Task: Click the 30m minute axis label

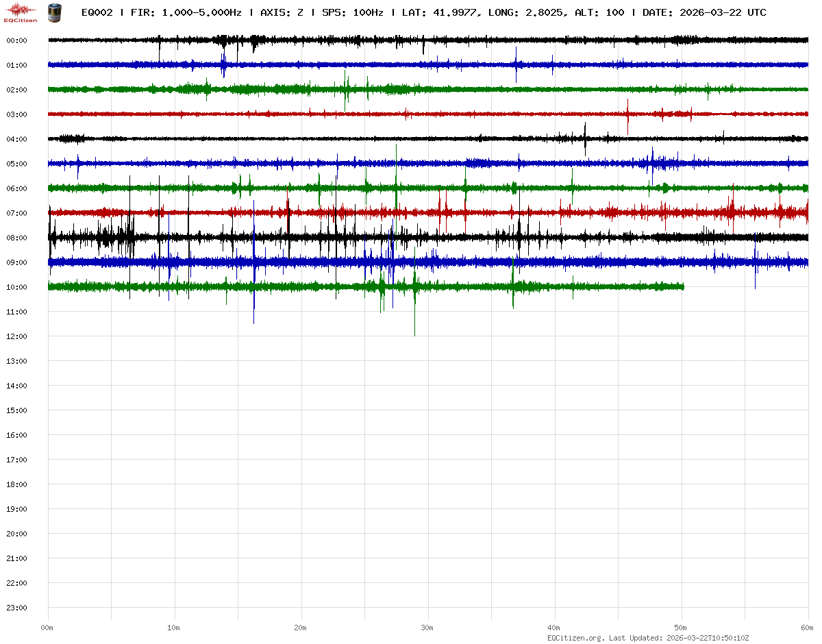Action: (x=427, y=628)
